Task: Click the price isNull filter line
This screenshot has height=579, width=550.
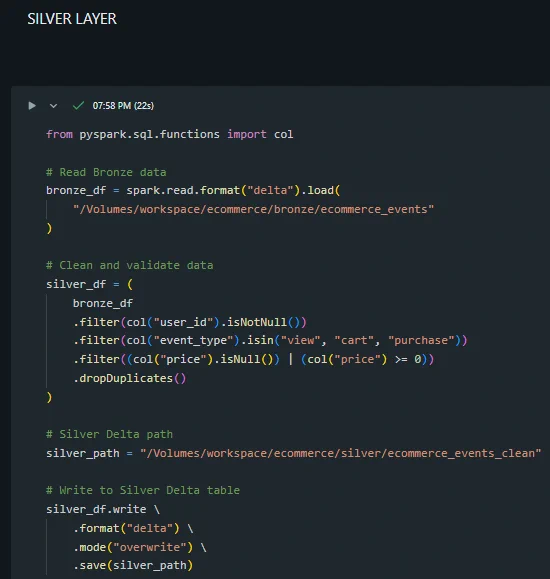Action: (253, 359)
